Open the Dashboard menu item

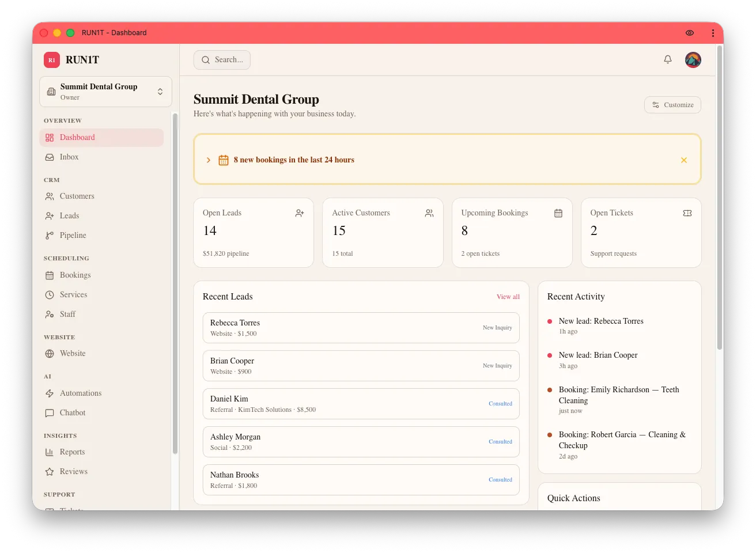click(77, 137)
